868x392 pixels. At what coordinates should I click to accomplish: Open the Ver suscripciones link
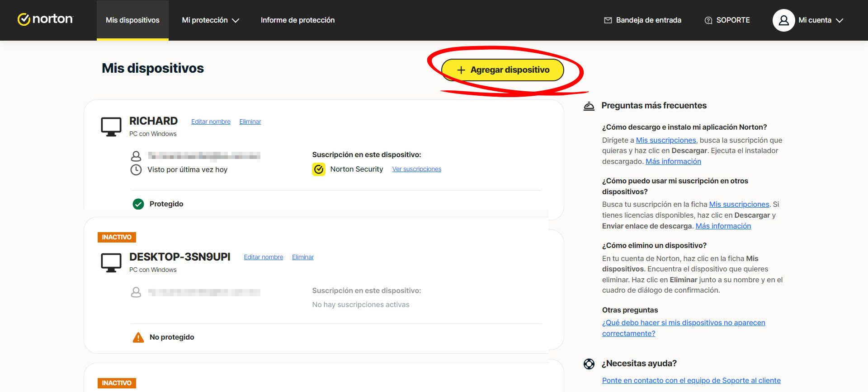pyautogui.click(x=416, y=169)
